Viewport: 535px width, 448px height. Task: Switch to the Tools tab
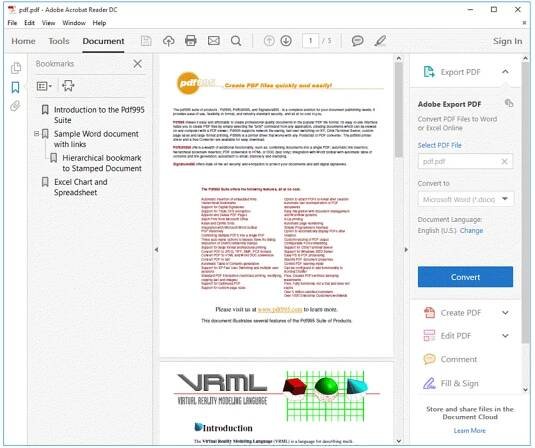point(59,41)
